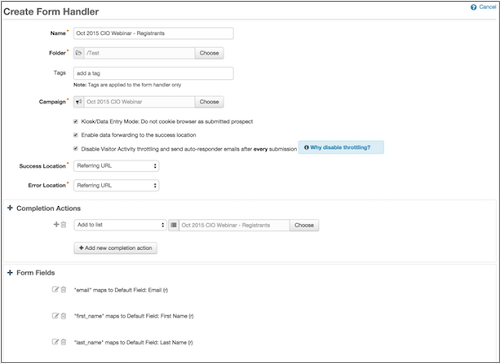Choose a campaign with Choose button
Image resolution: width=500 pixels, height=364 pixels.
click(x=209, y=102)
